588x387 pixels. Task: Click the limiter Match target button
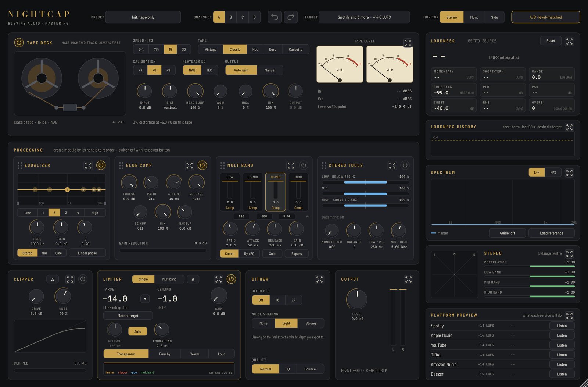pos(128,316)
